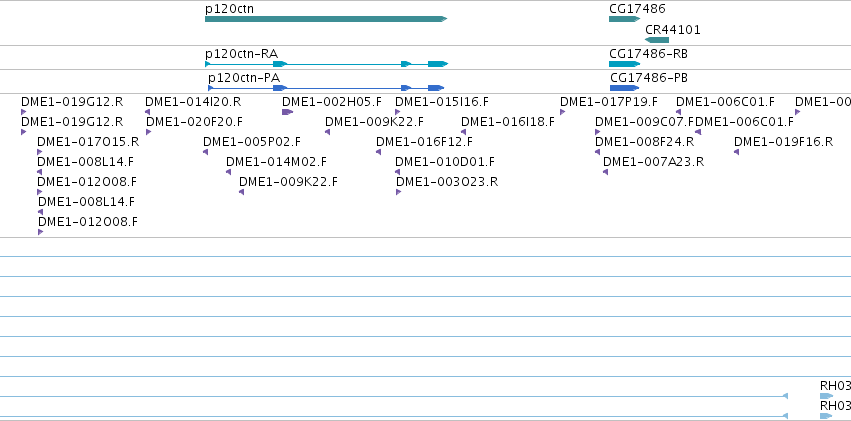Click the arrow marker under DME1-005P02.F
The image size is (851, 421).
coord(205,152)
